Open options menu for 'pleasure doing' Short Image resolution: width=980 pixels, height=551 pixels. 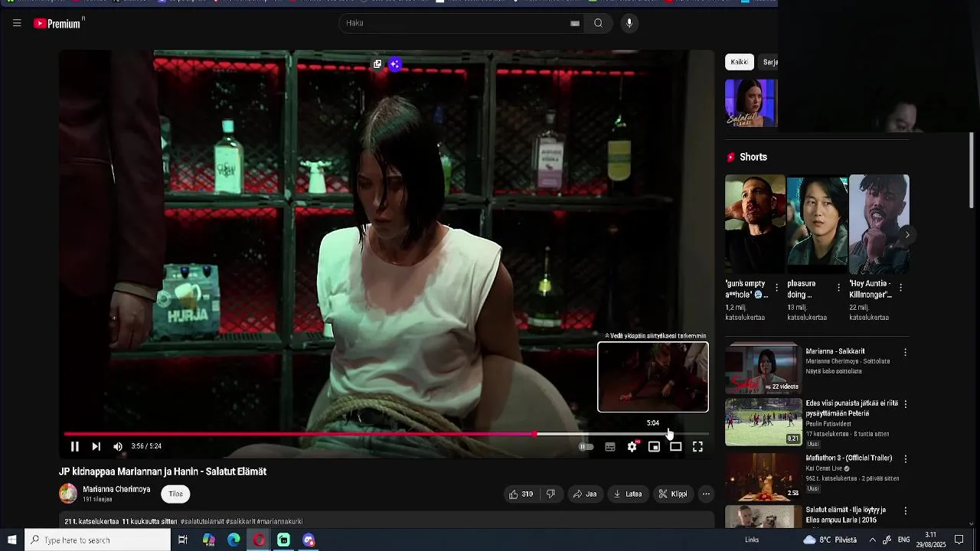tap(838, 288)
